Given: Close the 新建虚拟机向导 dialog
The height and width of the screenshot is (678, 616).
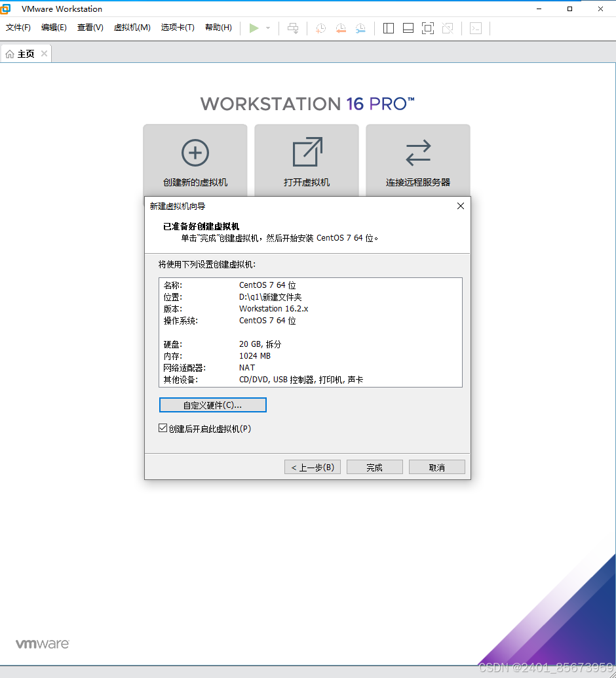Looking at the screenshot, I should [x=461, y=206].
